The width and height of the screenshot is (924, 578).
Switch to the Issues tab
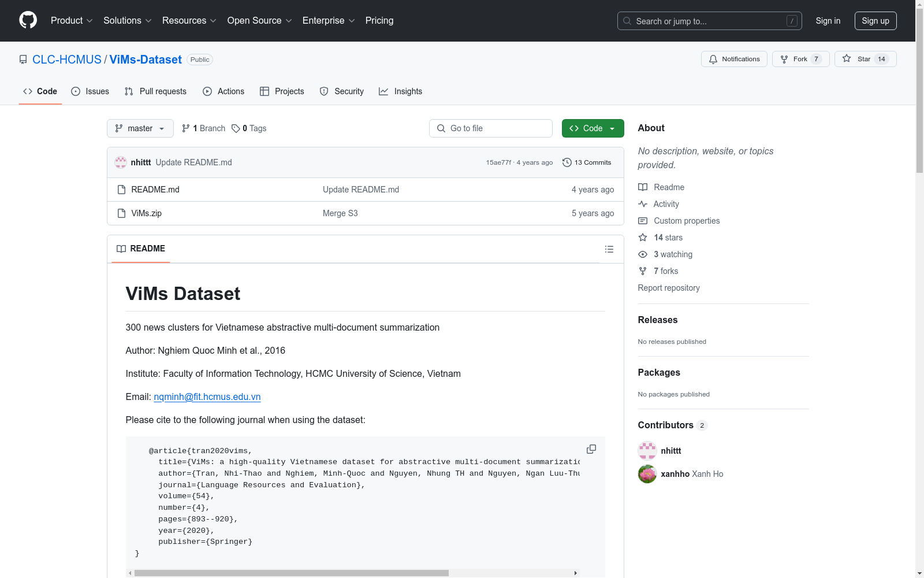click(x=90, y=91)
